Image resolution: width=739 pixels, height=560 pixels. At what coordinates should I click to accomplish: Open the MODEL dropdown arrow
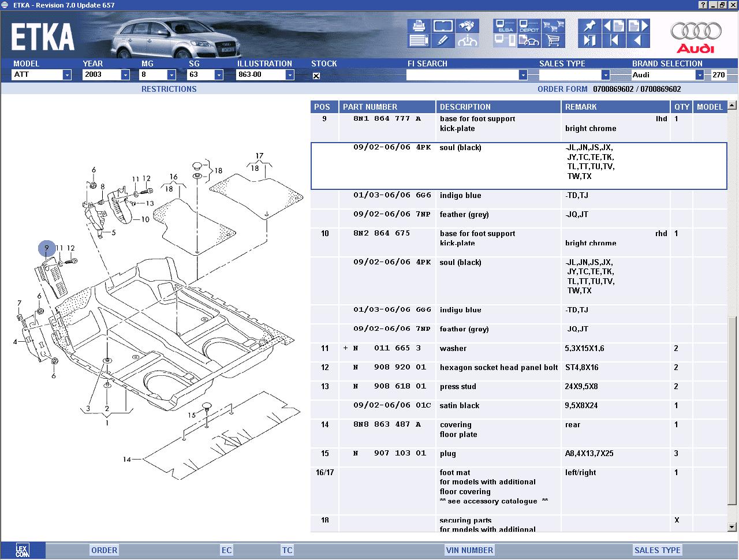67,75
